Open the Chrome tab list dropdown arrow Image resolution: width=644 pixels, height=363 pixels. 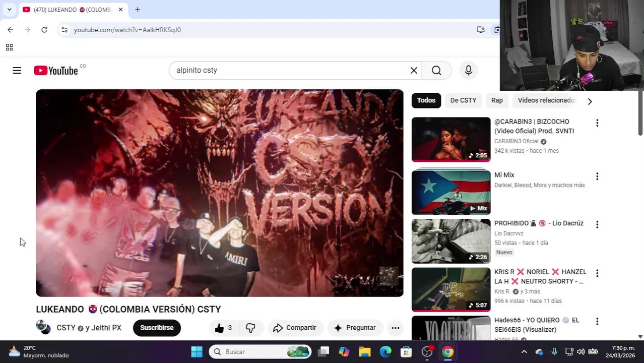[x=9, y=10]
